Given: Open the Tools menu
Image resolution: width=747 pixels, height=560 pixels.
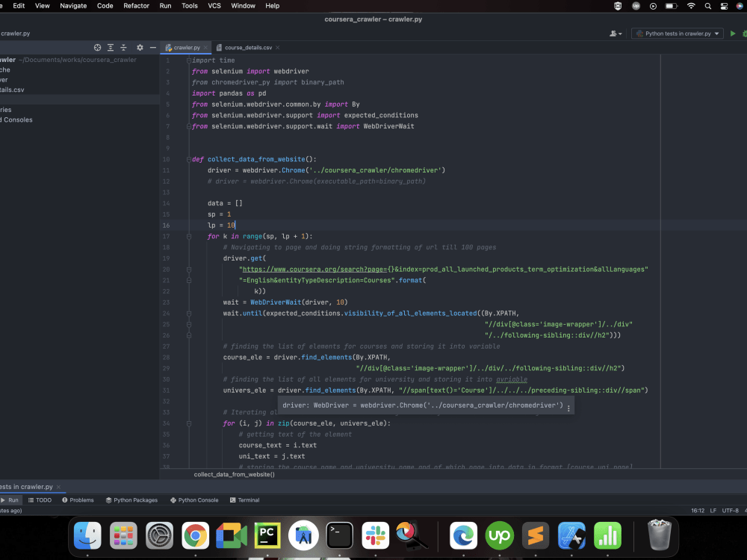Looking at the screenshot, I should 190,6.
